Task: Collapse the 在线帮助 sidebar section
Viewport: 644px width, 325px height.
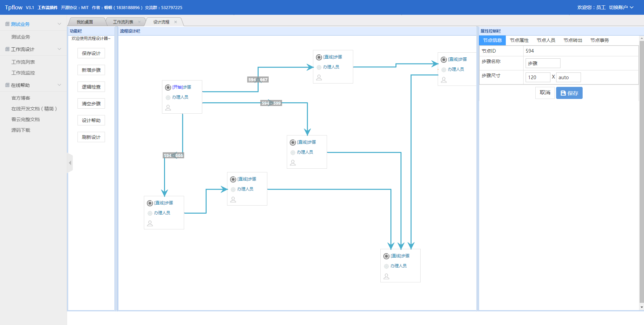Action: click(x=59, y=85)
